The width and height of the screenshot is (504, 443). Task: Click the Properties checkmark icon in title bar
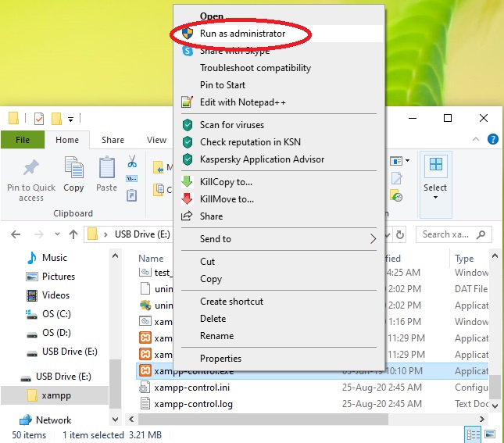point(39,119)
